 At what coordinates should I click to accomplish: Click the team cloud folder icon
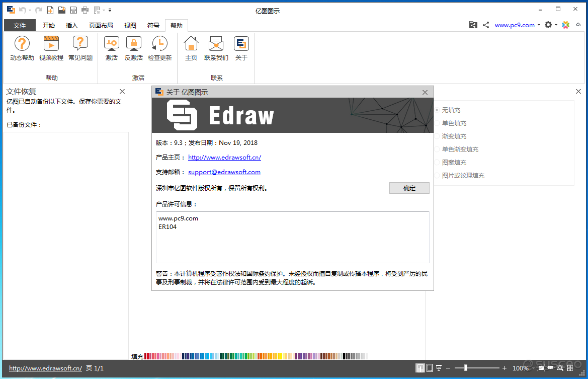pos(473,25)
